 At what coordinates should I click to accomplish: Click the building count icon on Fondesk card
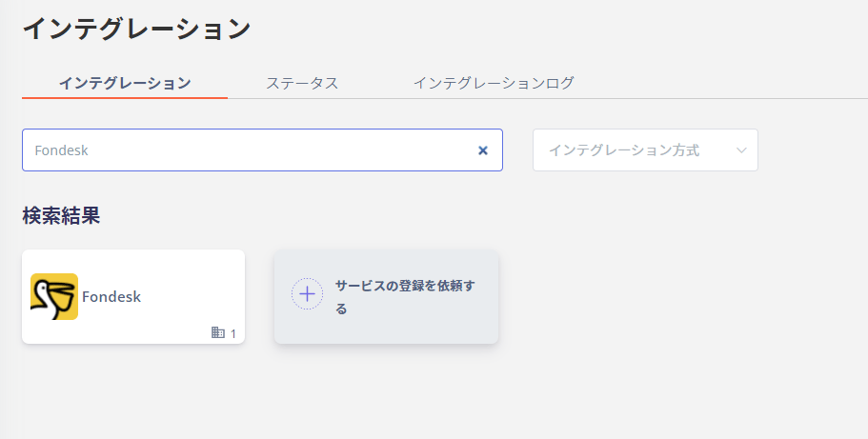coord(218,332)
